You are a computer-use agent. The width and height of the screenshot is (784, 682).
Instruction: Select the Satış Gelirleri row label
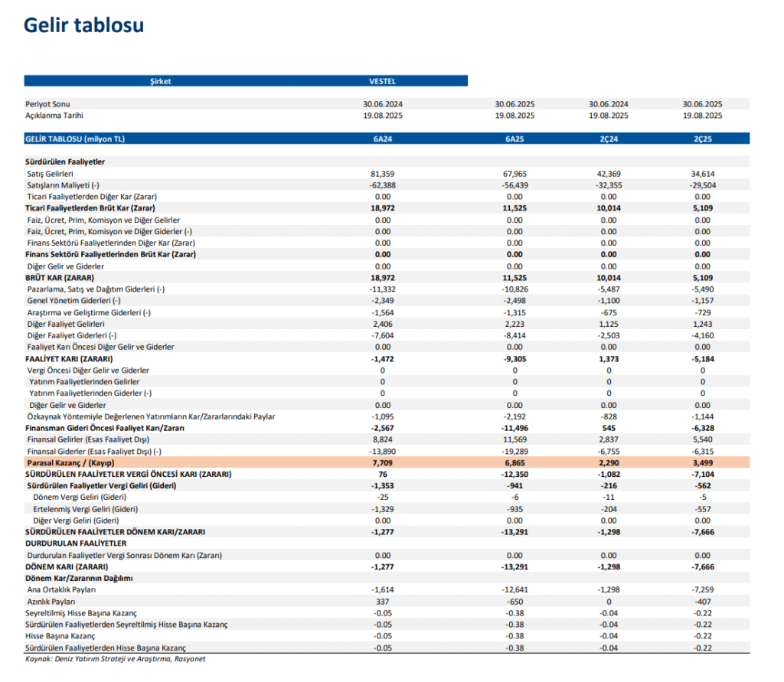click(x=54, y=173)
